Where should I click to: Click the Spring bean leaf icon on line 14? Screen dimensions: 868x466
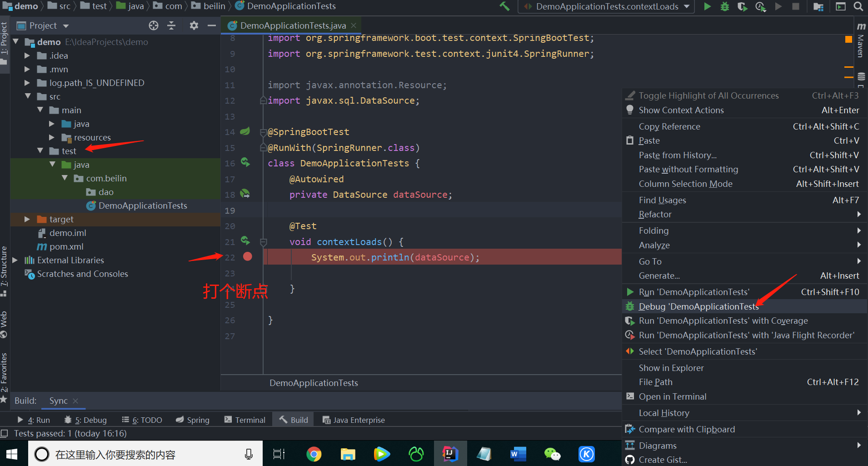[x=245, y=131]
